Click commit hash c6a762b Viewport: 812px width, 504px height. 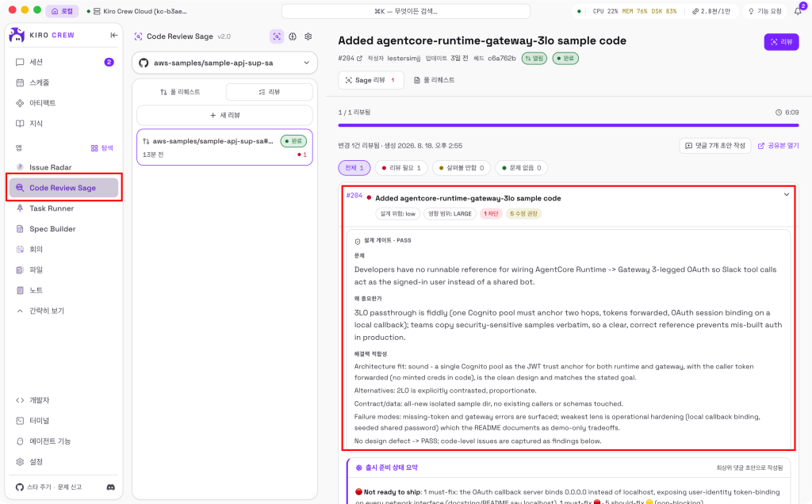point(502,59)
